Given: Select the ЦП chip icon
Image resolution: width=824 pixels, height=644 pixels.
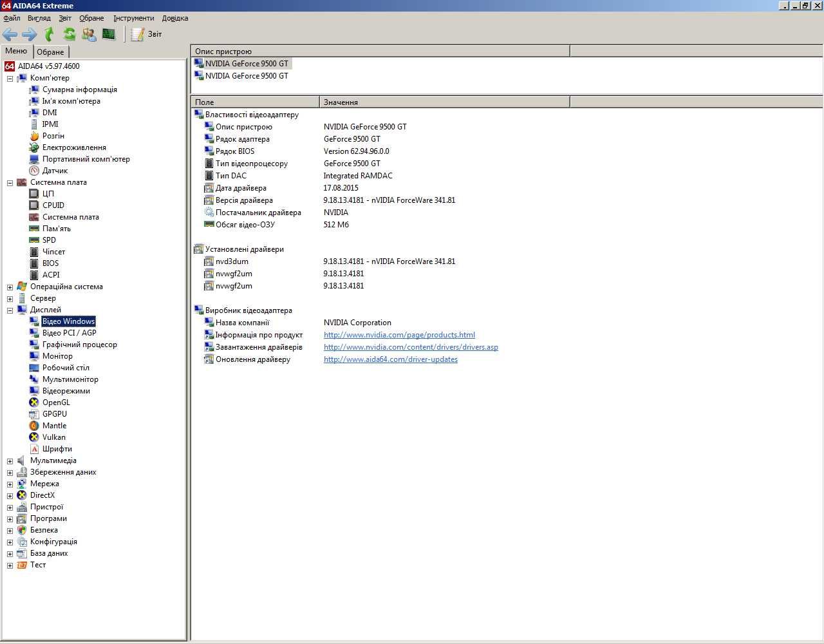Looking at the screenshot, I should [34, 194].
